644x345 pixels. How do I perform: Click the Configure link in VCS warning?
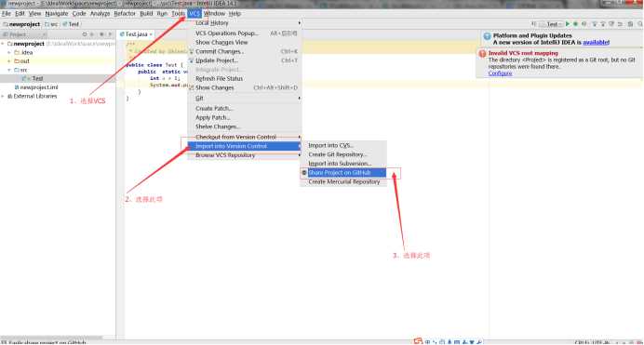pos(500,73)
